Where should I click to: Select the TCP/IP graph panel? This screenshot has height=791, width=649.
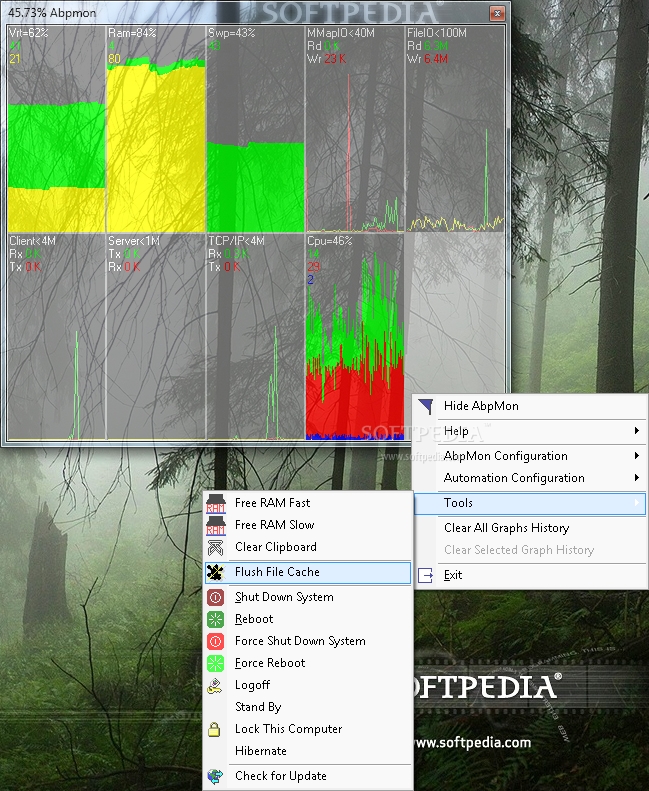point(256,336)
